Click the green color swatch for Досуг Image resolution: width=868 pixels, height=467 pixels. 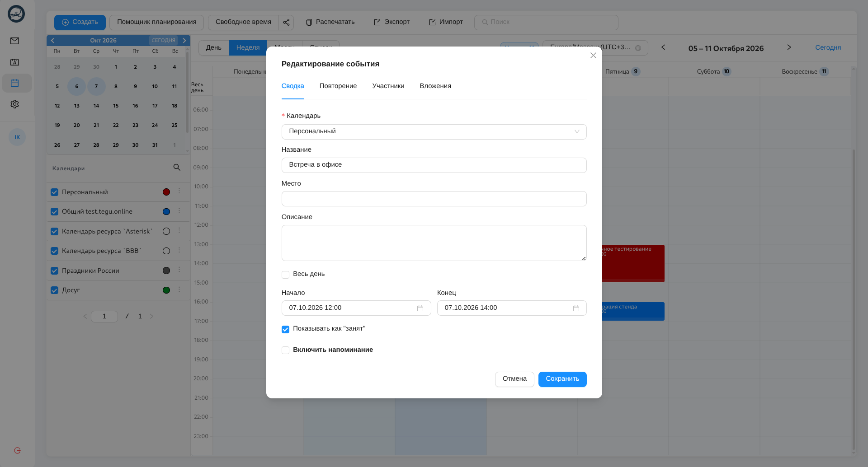point(166,290)
